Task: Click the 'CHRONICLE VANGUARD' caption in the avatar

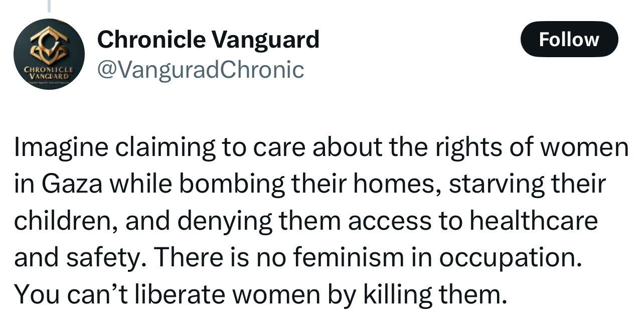Action: click(x=49, y=74)
